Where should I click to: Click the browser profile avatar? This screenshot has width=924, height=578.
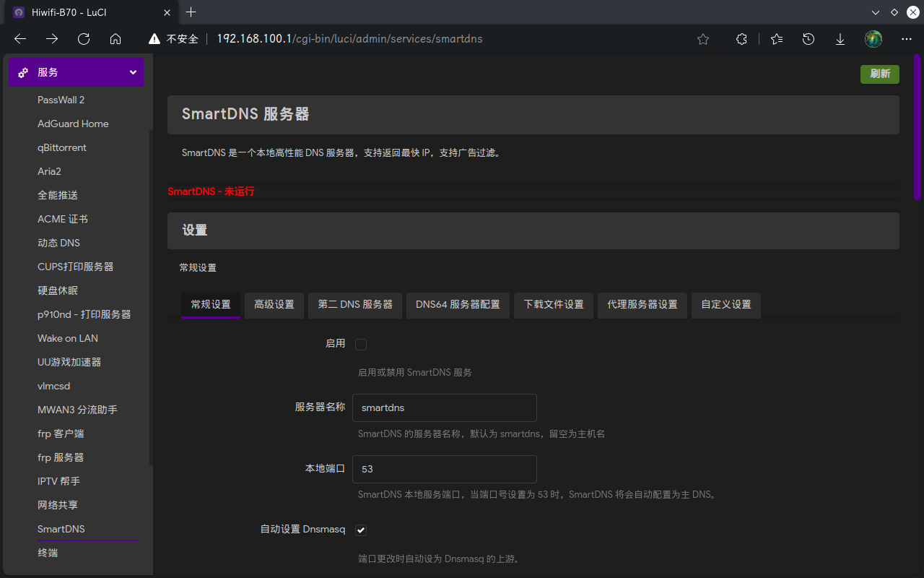click(x=873, y=39)
